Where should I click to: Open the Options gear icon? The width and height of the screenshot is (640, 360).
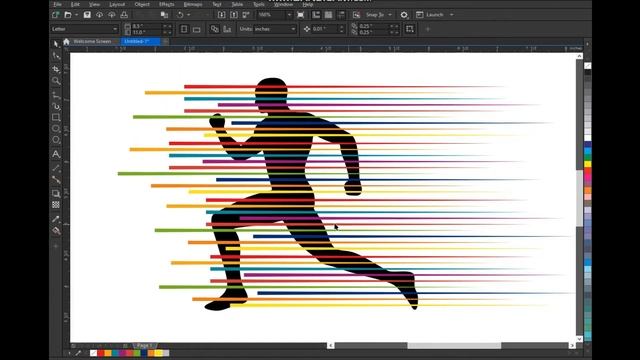click(x=404, y=15)
